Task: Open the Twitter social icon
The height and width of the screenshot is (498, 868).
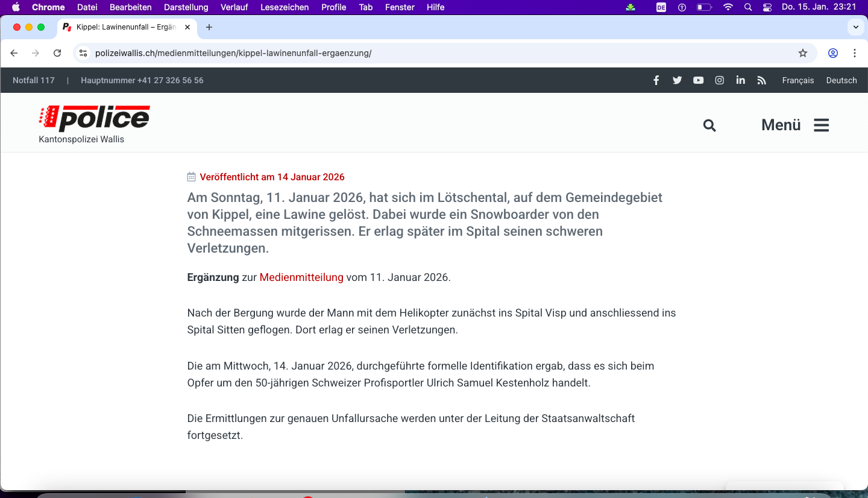Action: pyautogui.click(x=677, y=80)
